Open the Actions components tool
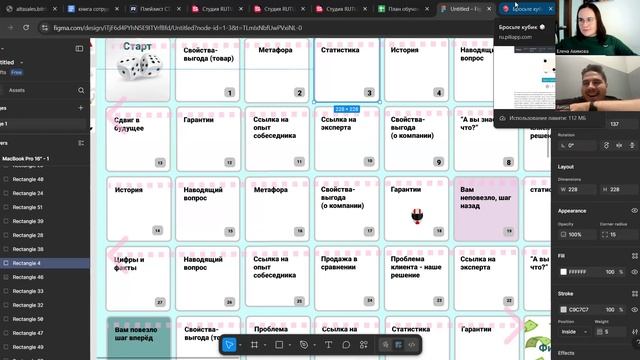The height and width of the screenshot is (360, 640). tap(364, 345)
